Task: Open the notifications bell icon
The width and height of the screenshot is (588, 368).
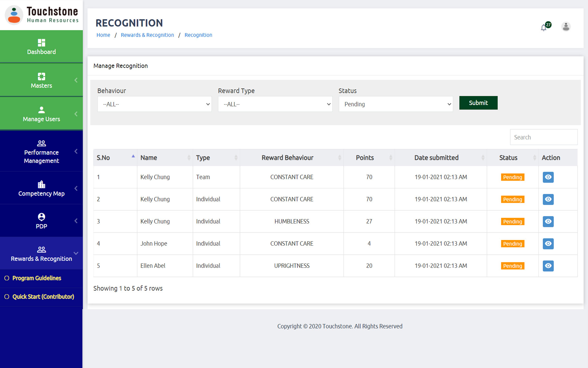Action: 544,28
